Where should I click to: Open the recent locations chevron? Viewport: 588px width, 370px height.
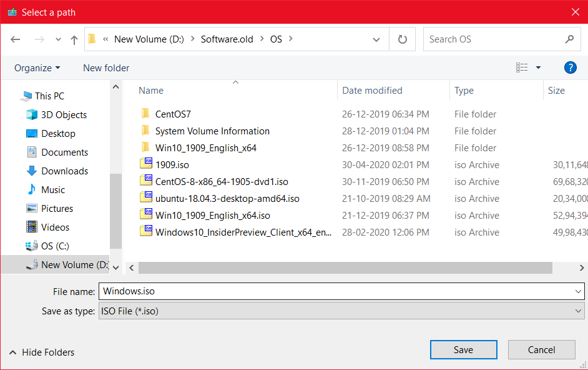coord(58,39)
